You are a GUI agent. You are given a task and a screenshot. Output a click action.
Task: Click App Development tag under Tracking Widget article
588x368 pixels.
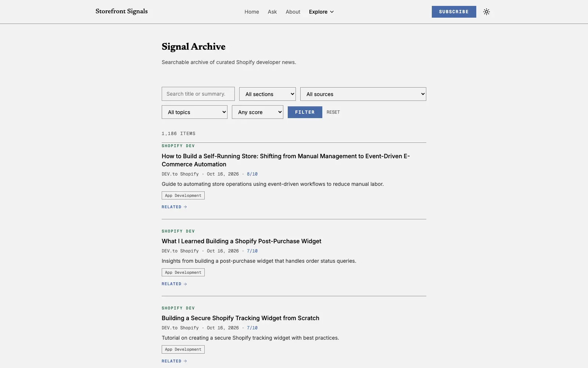pos(183,349)
